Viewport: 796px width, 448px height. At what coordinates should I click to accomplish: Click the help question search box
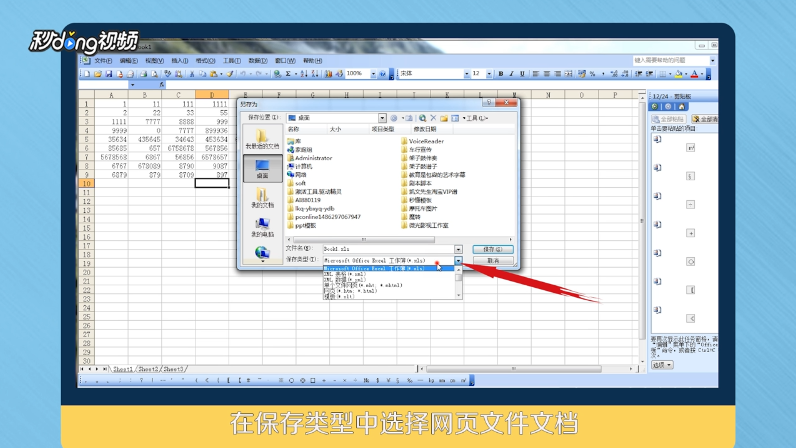(670, 60)
